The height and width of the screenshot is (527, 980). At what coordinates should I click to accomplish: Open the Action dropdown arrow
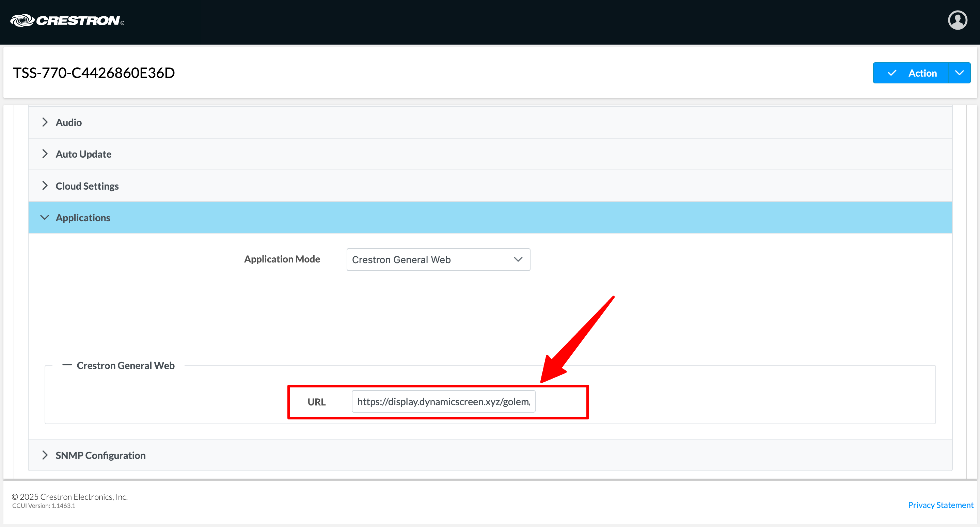pyautogui.click(x=960, y=73)
